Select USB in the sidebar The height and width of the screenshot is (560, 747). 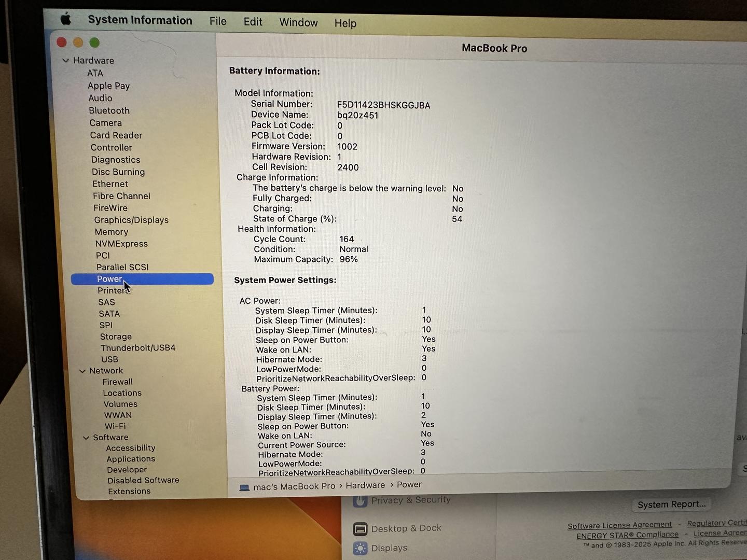[109, 359]
